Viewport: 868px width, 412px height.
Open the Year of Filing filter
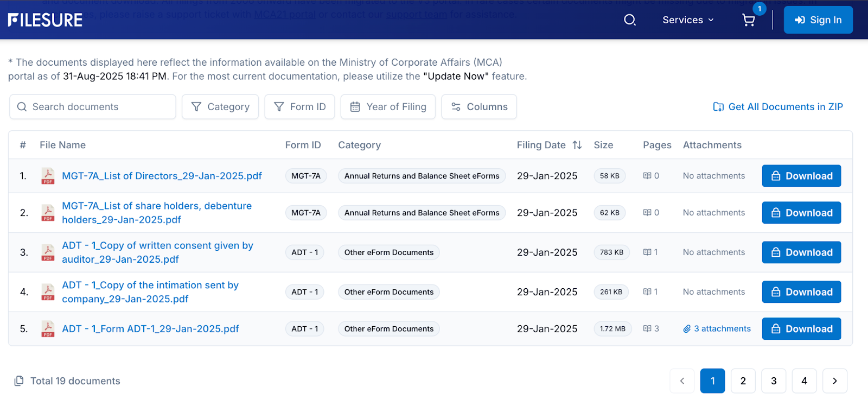[388, 107]
